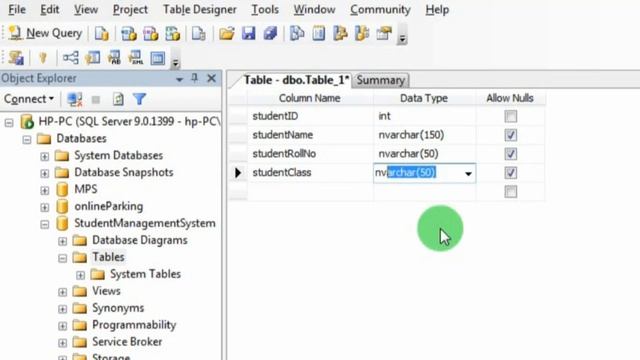Show Object Explorer via toolbar icon
This screenshot has width=640, height=360.
[x=340, y=33]
